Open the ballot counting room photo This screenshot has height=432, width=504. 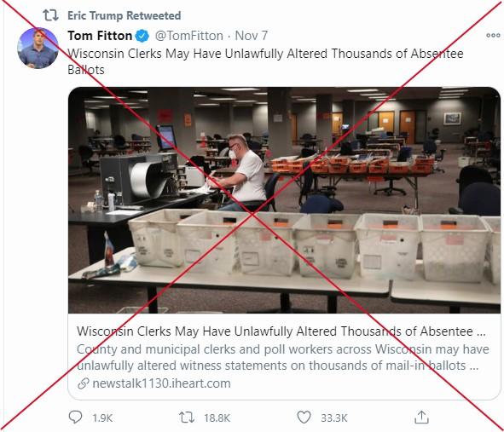284,200
